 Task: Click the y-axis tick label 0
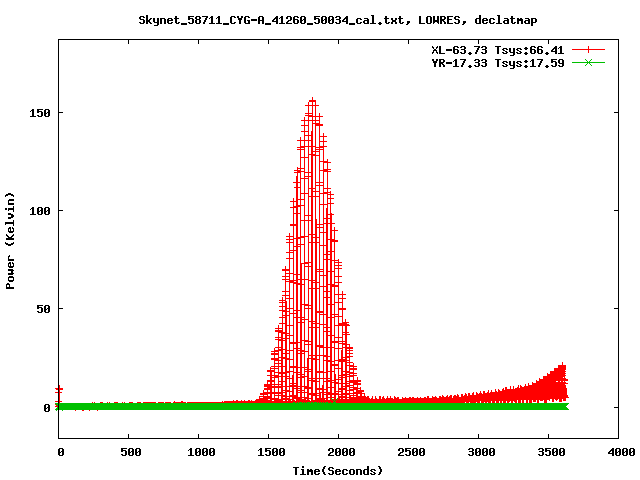tap(47, 408)
